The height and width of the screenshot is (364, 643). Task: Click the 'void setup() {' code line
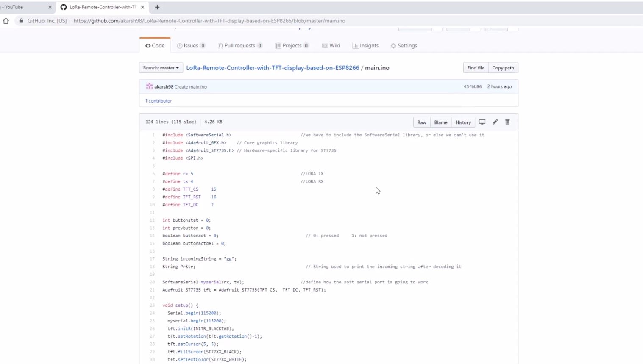[x=180, y=306]
